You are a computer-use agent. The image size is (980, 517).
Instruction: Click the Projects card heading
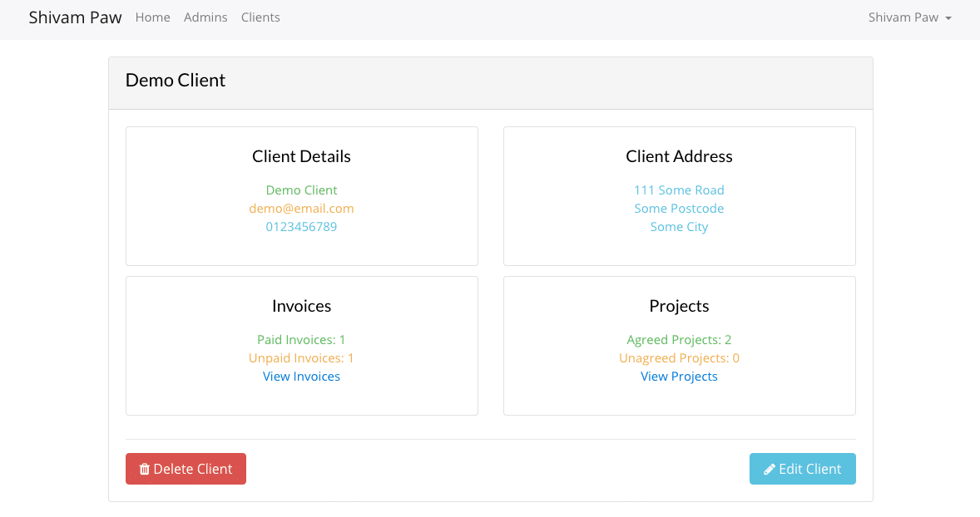[x=679, y=306]
